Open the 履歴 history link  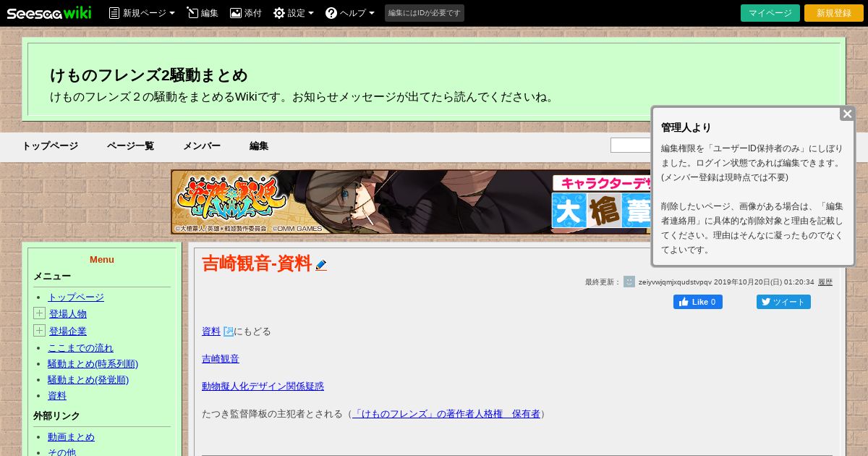coord(825,282)
